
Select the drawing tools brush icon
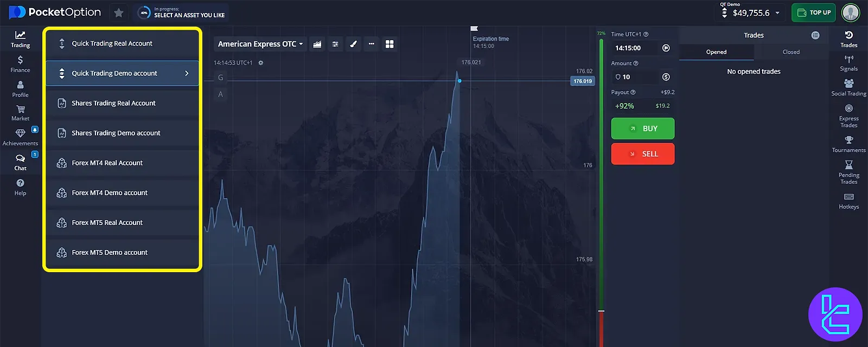point(353,44)
